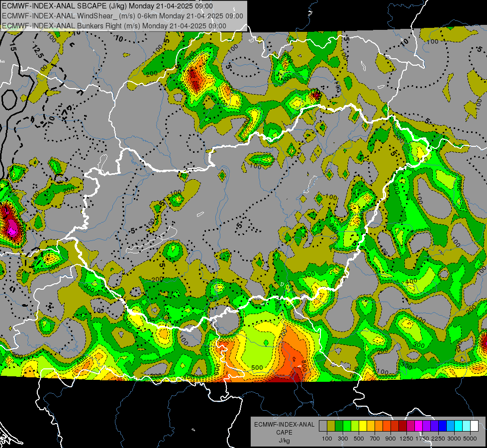The image size is (487, 448).
Task: Click the 800 CAPE contour label on map
Action: (x=304, y=367)
